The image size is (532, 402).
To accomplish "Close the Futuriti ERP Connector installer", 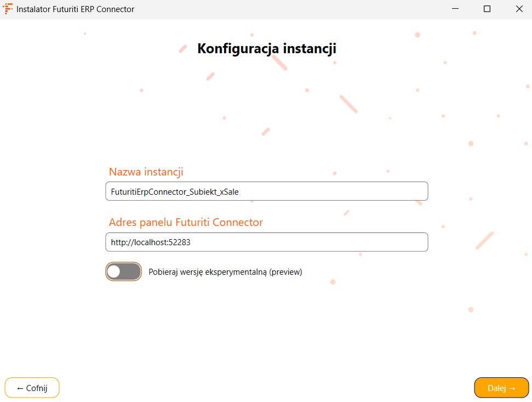I will 519,9.
